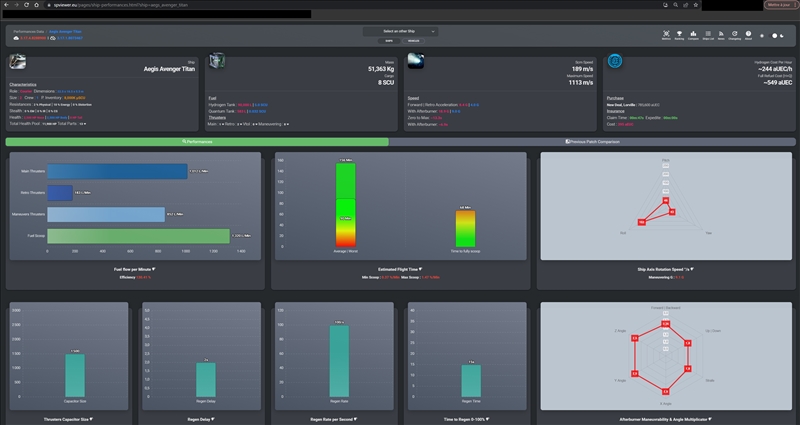The height and width of the screenshot is (425, 800).
Task: Click the Fuel Scoop green bar
Action: pos(138,236)
